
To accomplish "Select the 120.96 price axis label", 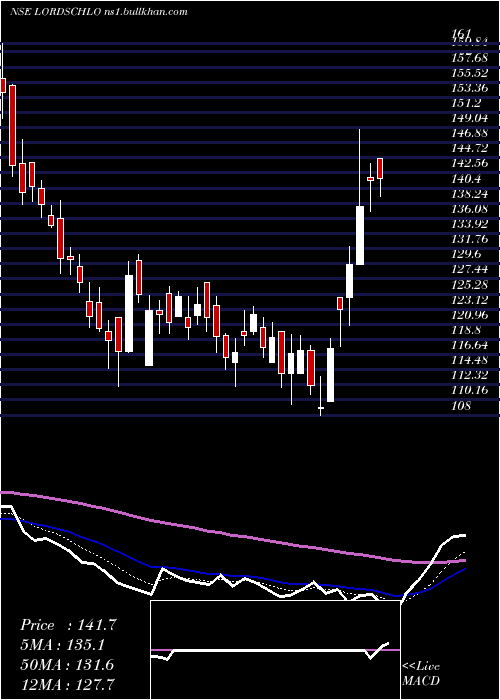I will tap(470, 315).
